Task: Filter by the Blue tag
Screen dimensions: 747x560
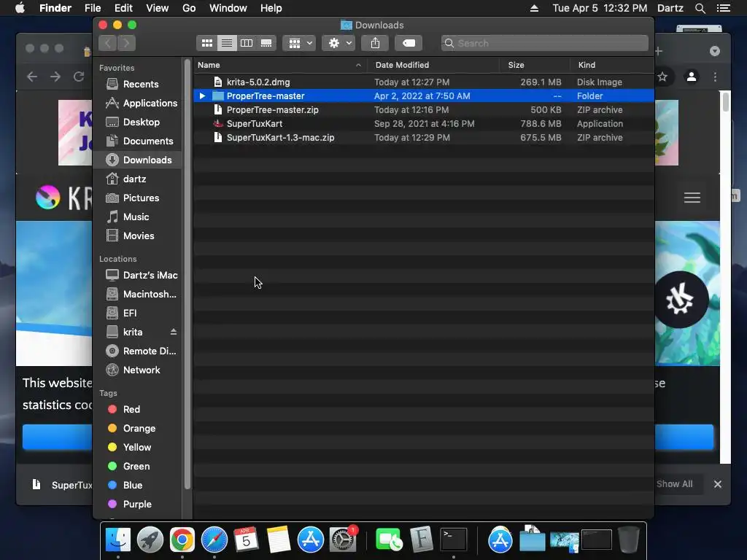Action: point(137,485)
